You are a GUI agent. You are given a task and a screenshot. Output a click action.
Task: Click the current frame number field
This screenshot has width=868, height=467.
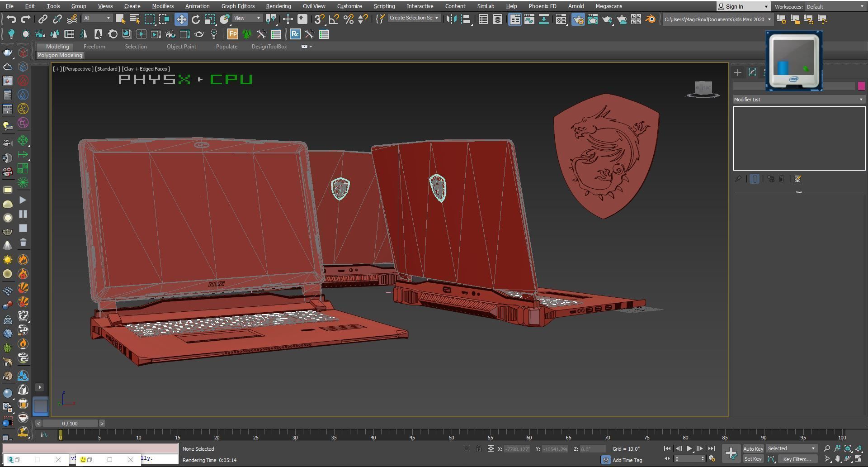686,458
